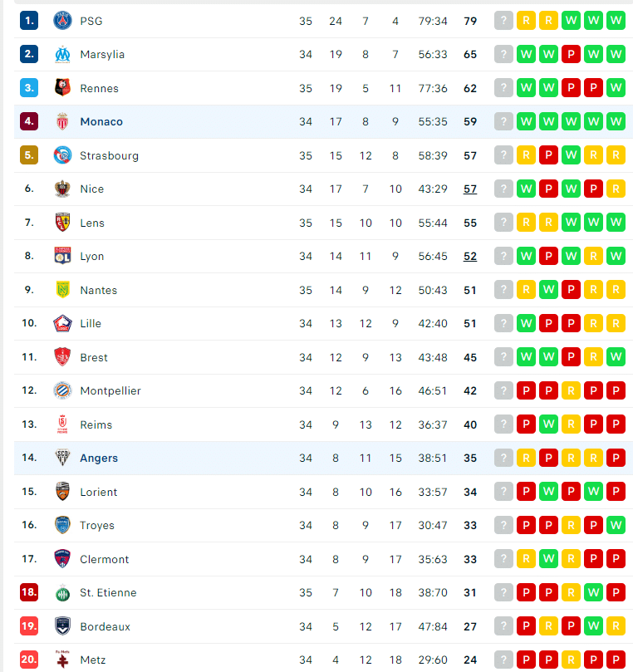633x672 pixels.
Task: Click Metz's yellow R draw badge
Action: tap(571, 660)
